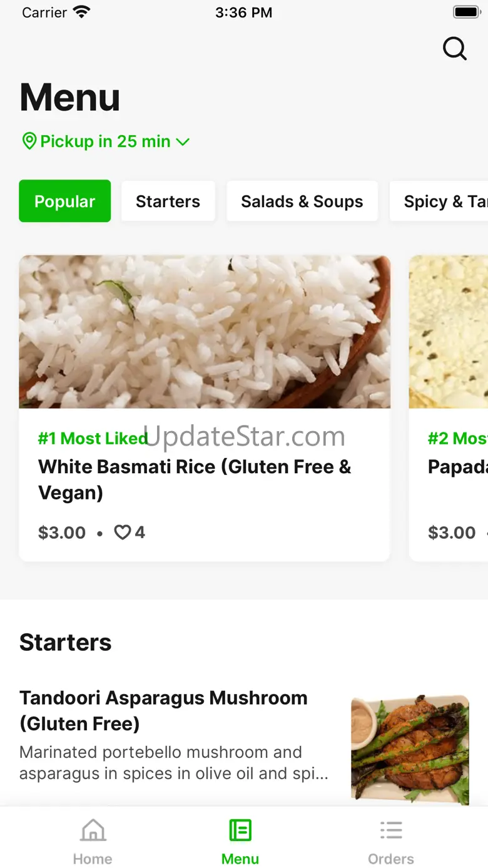Go to Home via house icon
The image size is (488, 868).
pos(93,830)
